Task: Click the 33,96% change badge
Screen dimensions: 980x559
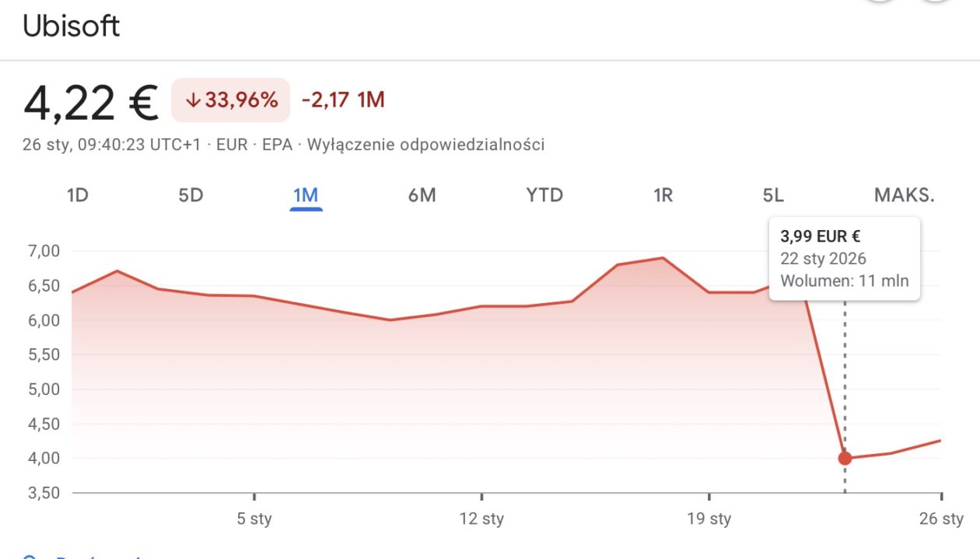Action: pyautogui.click(x=231, y=100)
